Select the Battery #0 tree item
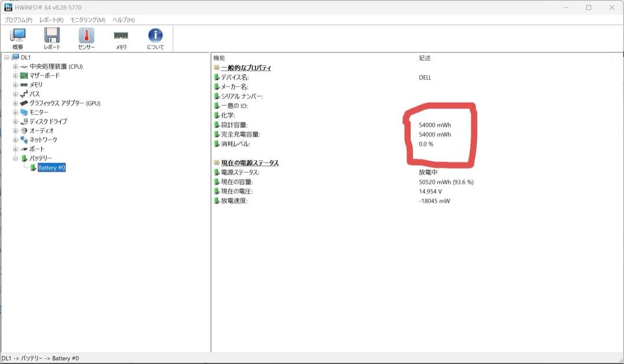The height and width of the screenshot is (364, 624). tap(51, 168)
